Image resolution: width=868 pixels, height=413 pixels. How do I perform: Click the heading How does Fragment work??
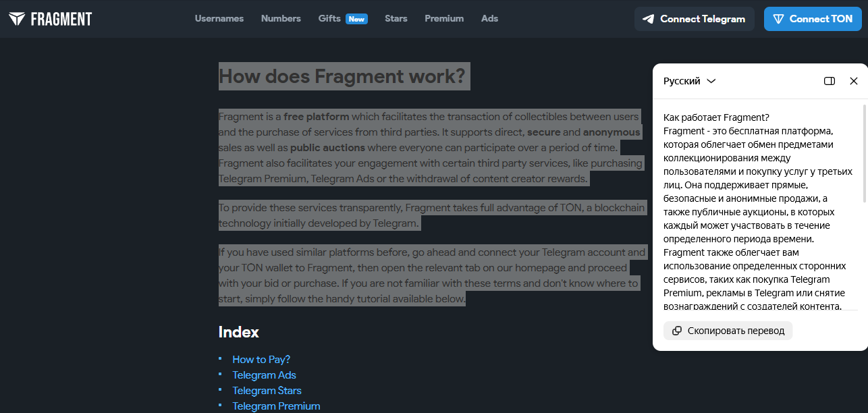342,76
